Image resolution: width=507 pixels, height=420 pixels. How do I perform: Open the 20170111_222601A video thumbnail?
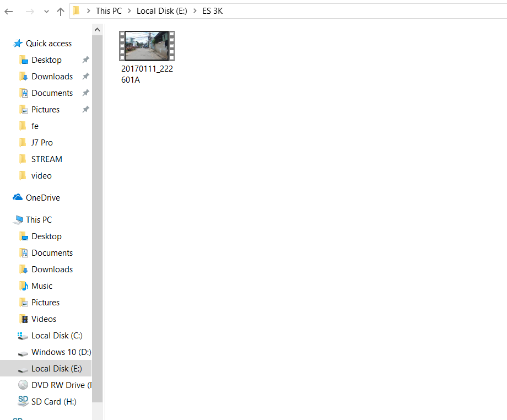147,46
